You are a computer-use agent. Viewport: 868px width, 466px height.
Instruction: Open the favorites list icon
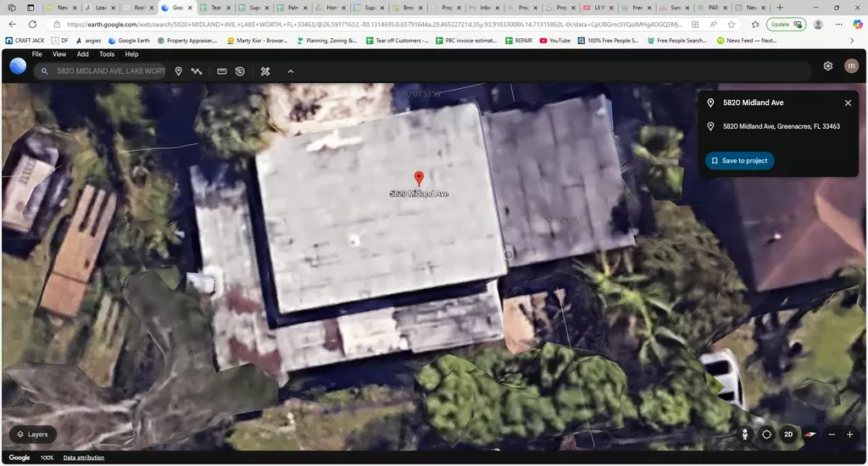coord(755,25)
